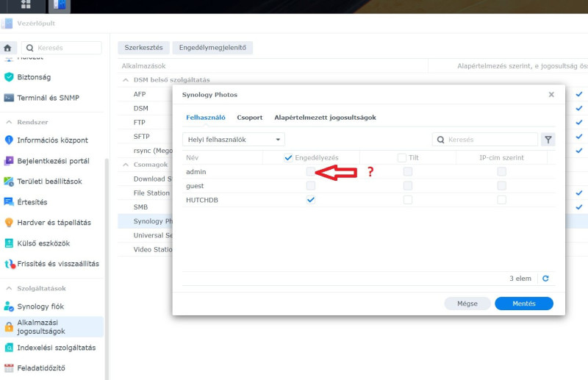Click the Engedélymegjelenítő button
This screenshot has height=380, width=588.
tap(212, 48)
